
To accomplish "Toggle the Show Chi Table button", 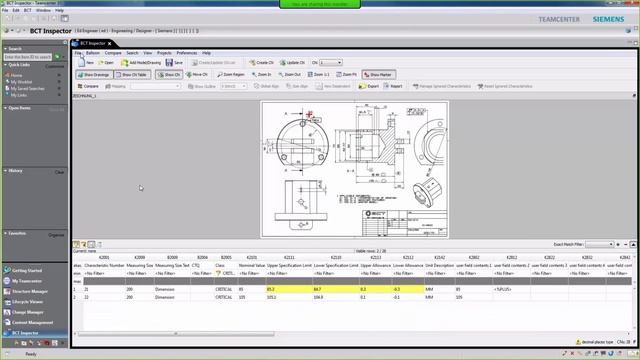I will [132, 75].
